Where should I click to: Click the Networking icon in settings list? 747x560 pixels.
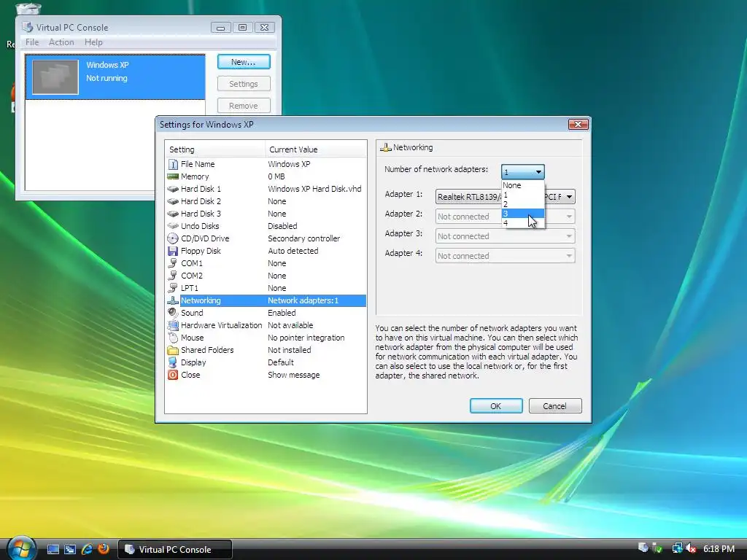pos(173,300)
